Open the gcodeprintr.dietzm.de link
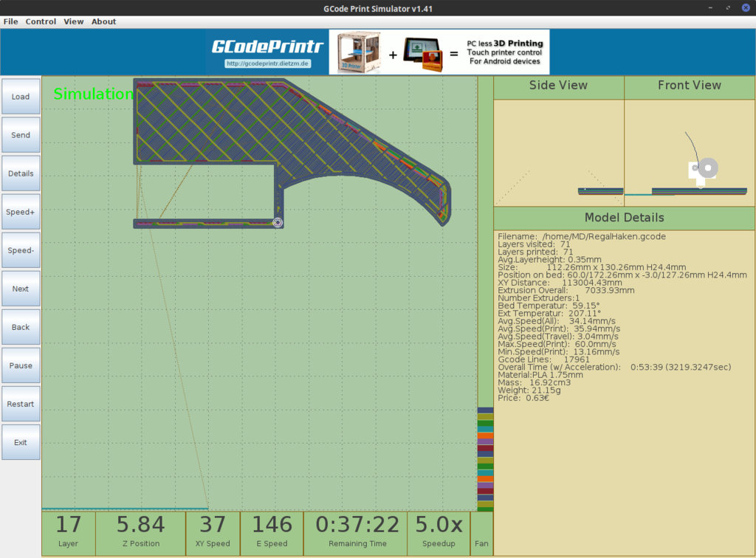This screenshot has width=756, height=558. click(x=267, y=63)
